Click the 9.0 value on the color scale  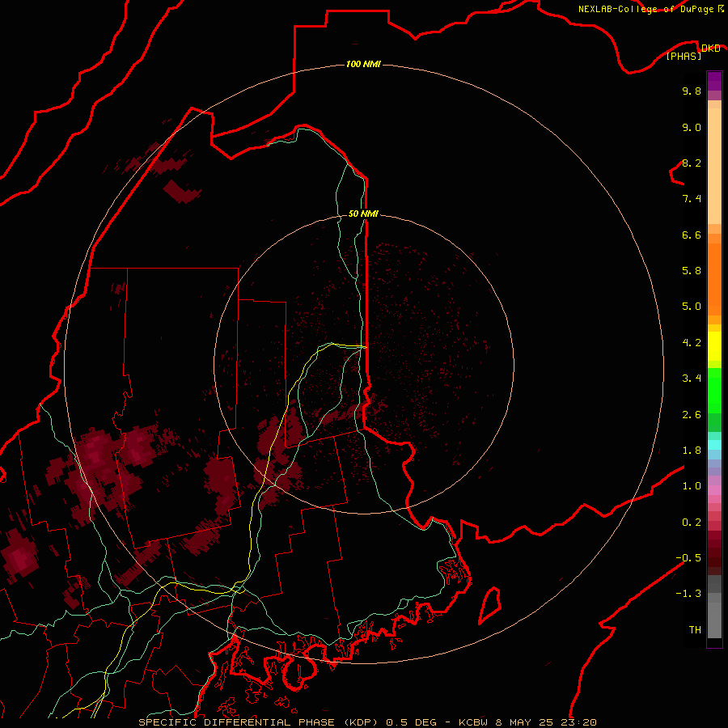tap(692, 127)
